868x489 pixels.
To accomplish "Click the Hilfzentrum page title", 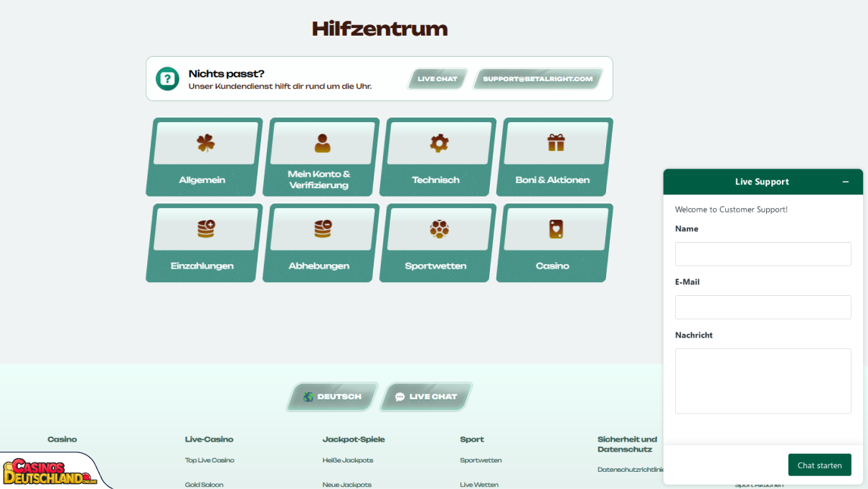I will click(x=379, y=29).
